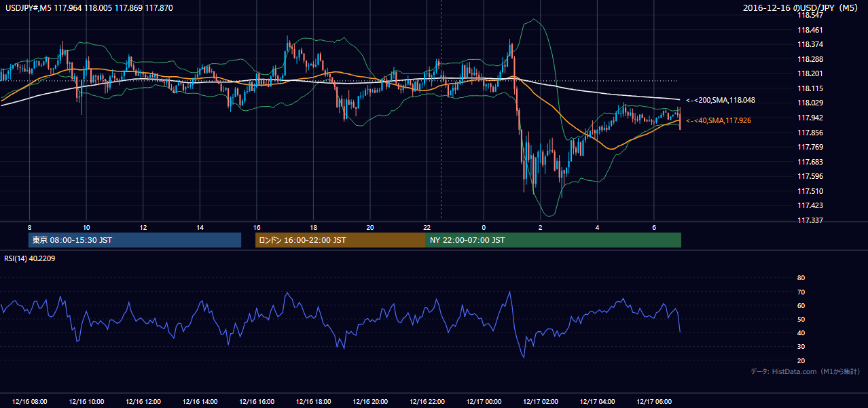This screenshot has width=868, height=408.
Task: Click the 12/17 02:00 date label
Action: click(x=541, y=402)
